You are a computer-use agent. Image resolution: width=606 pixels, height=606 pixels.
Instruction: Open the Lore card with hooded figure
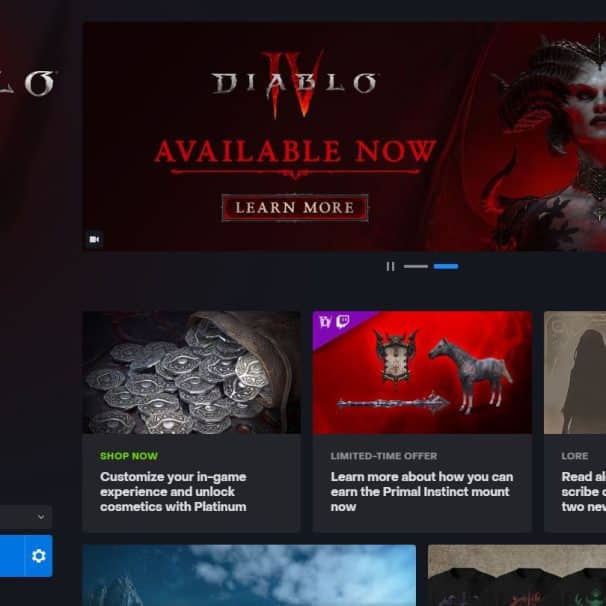click(575, 422)
